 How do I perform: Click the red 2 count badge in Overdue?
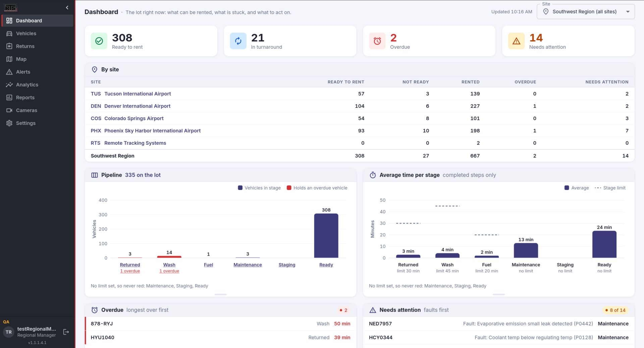[343, 310]
